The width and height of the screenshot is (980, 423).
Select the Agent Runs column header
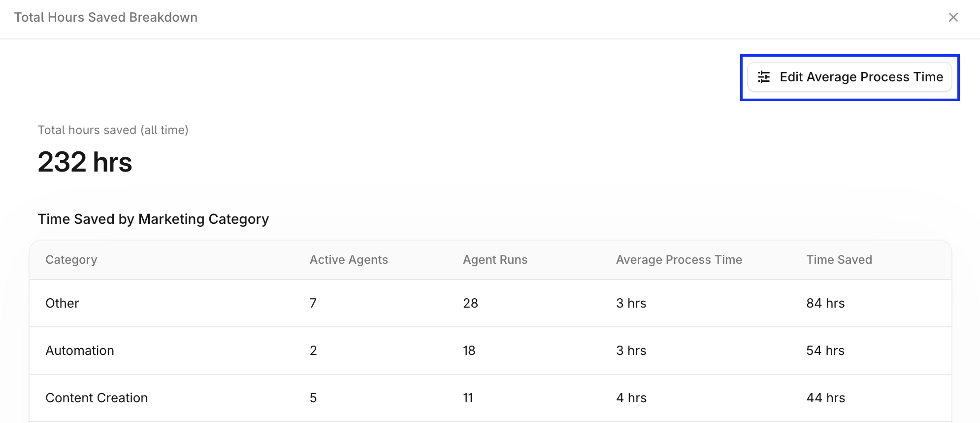[495, 260]
